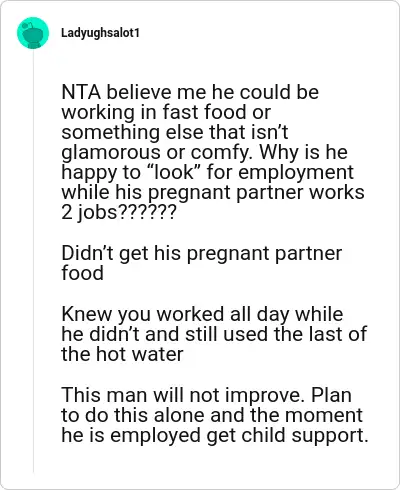Click the word "glamorous" in the first paragraph
This screenshot has width=400, height=490.
pyautogui.click(x=111, y=152)
